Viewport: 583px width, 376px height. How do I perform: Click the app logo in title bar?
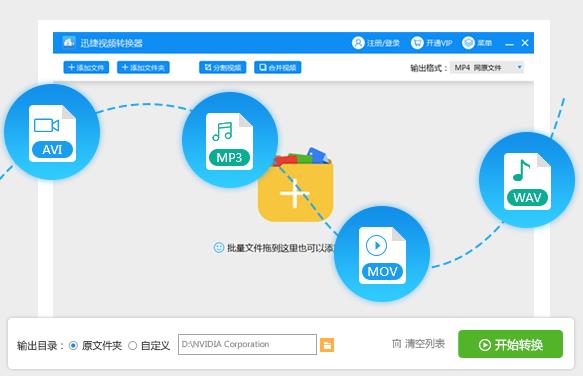click(x=68, y=42)
